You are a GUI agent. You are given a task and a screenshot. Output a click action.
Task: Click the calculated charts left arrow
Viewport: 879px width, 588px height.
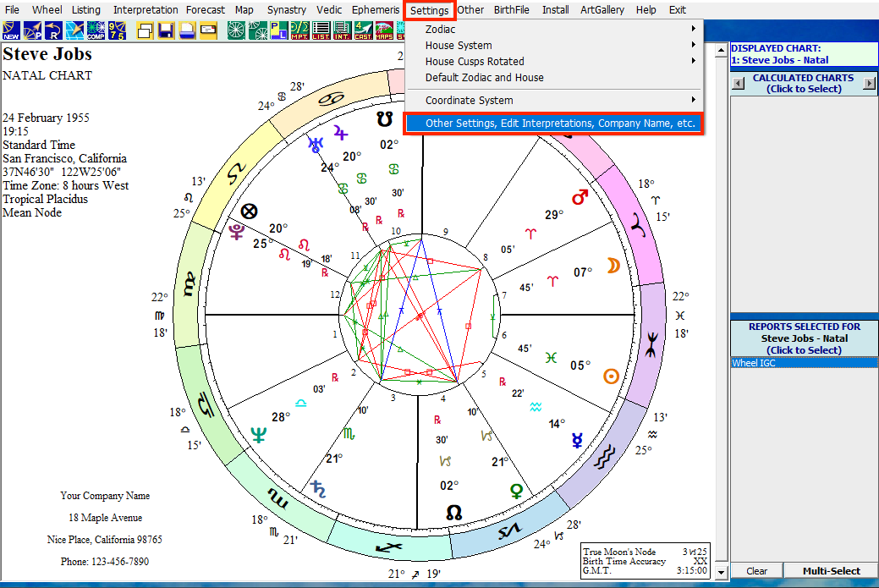click(x=739, y=84)
